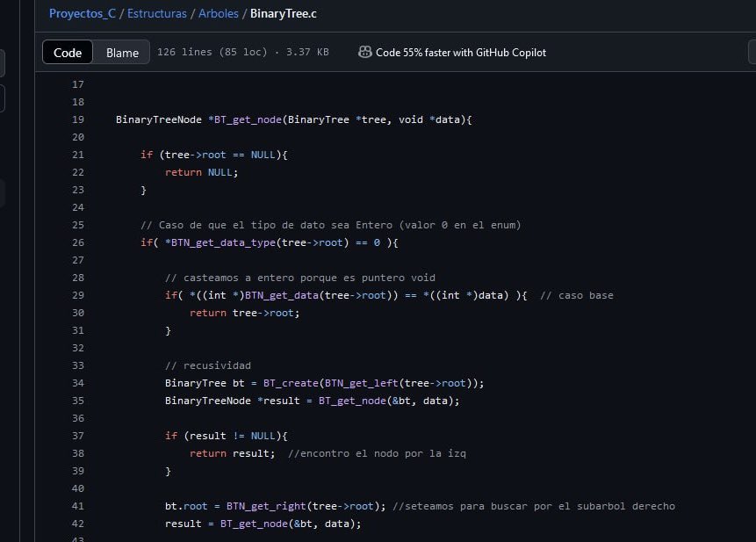The image size is (756, 542).
Task: Click the '//encontro el nodo por la izq' comment
Action: click(377, 453)
